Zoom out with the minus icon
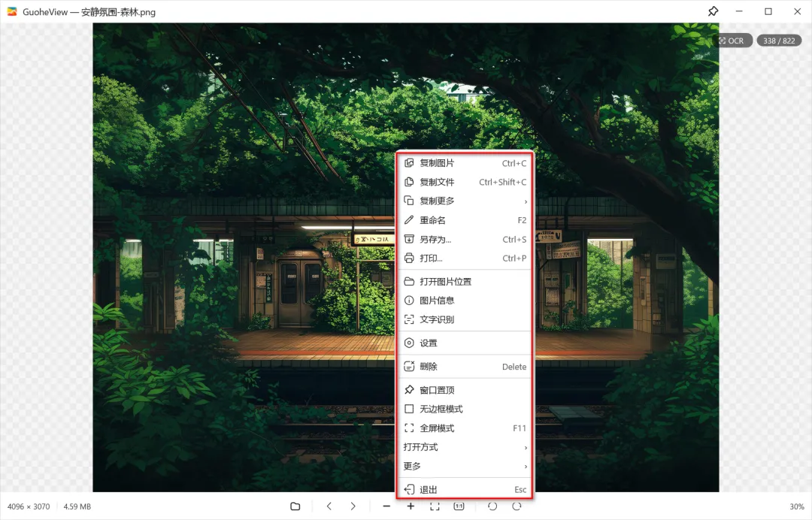 click(387, 506)
